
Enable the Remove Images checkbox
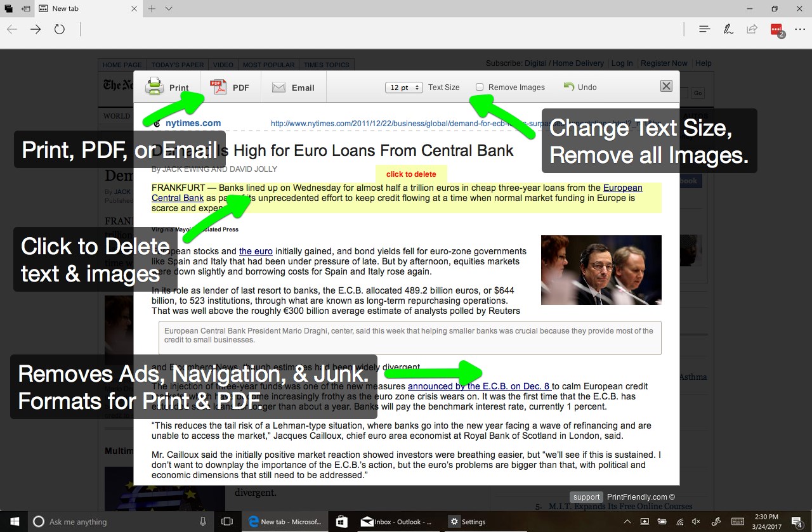point(480,87)
